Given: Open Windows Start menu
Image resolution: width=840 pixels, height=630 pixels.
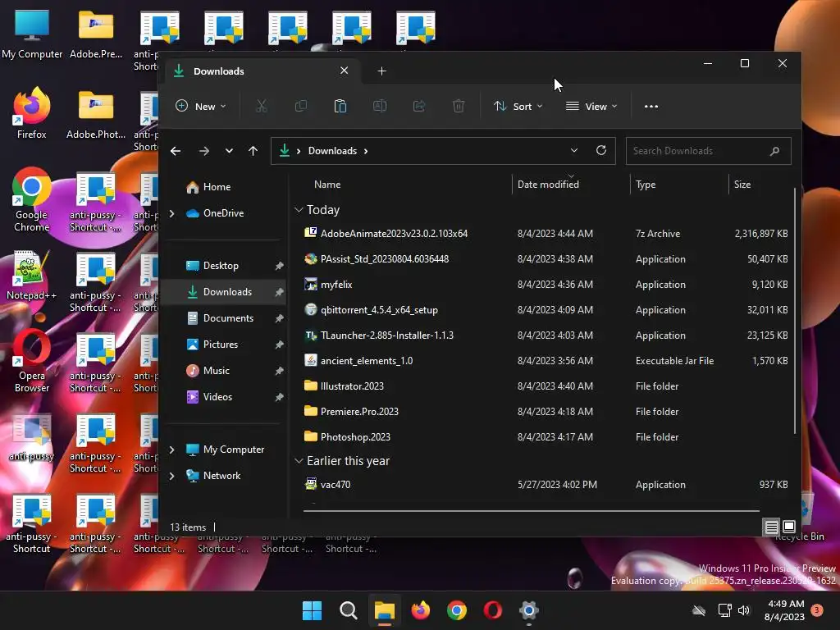Looking at the screenshot, I should 312,610.
